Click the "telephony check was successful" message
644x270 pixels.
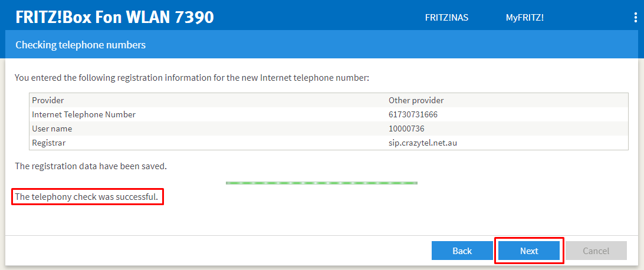click(87, 197)
